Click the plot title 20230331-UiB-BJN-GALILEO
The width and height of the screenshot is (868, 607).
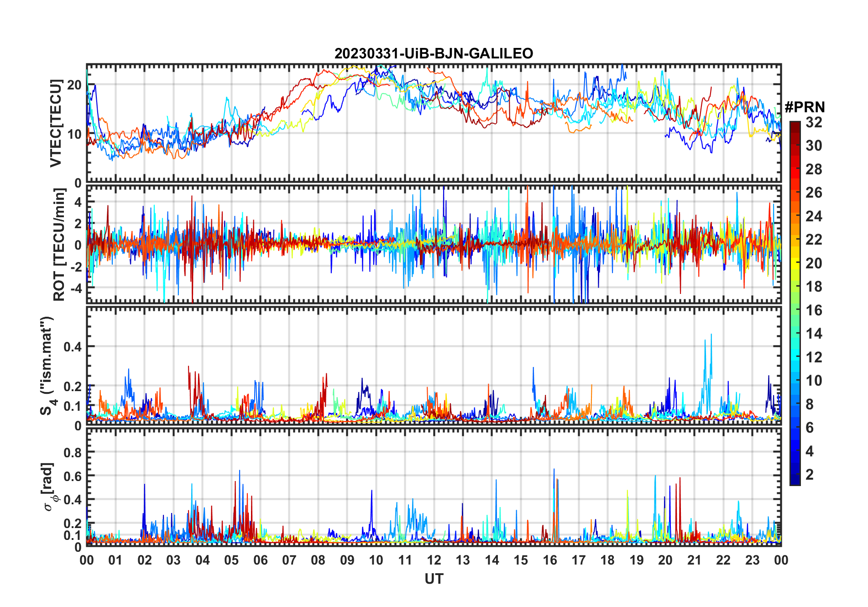(x=434, y=53)
